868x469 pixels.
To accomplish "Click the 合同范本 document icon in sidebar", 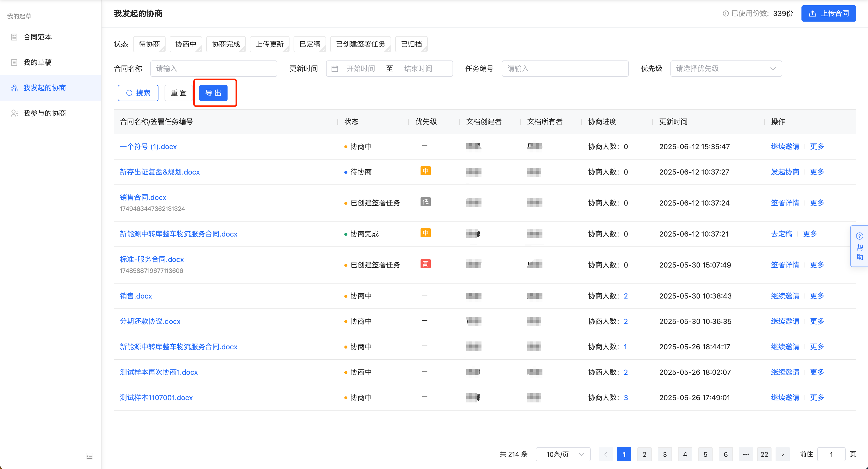I will 14,37.
